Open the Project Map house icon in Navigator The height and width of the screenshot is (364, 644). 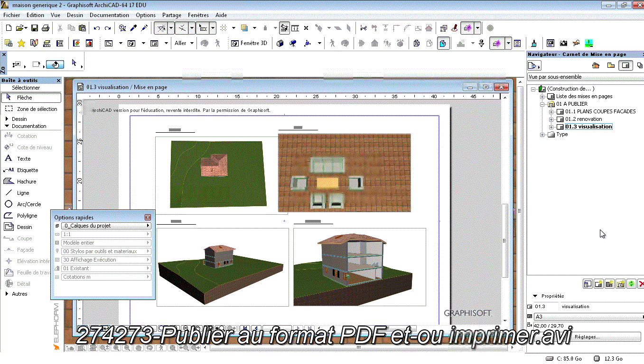tap(596, 65)
